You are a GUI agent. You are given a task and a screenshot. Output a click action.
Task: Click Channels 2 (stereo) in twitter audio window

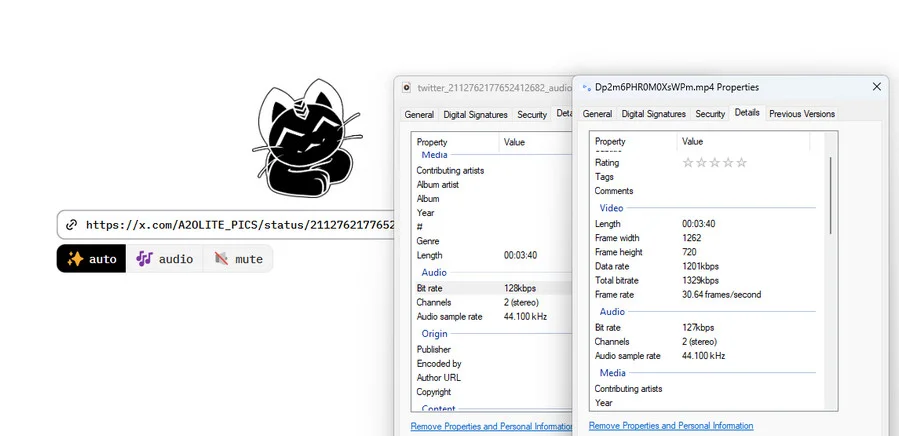pos(521,302)
